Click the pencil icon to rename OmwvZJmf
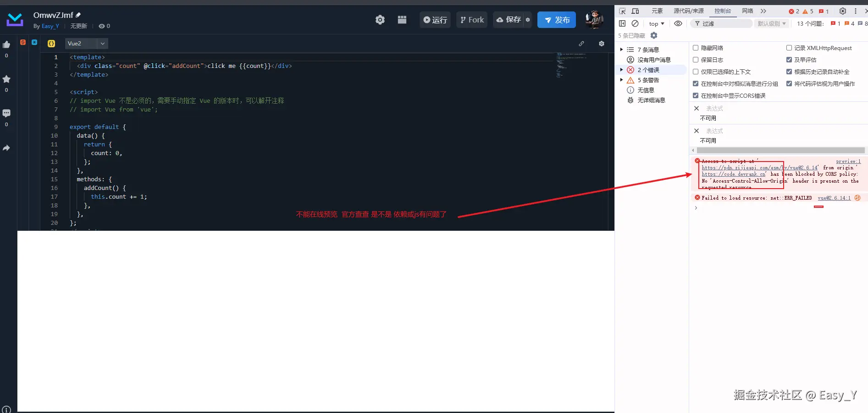The height and width of the screenshot is (413, 868). pos(78,15)
